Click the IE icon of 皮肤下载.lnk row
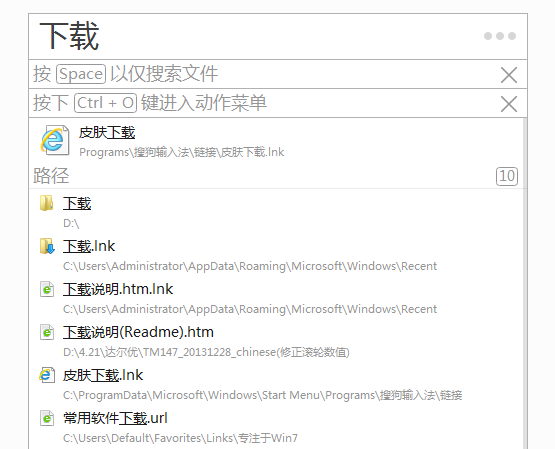Image resolution: width=555 pixels, height=449 pixels. 47,375
